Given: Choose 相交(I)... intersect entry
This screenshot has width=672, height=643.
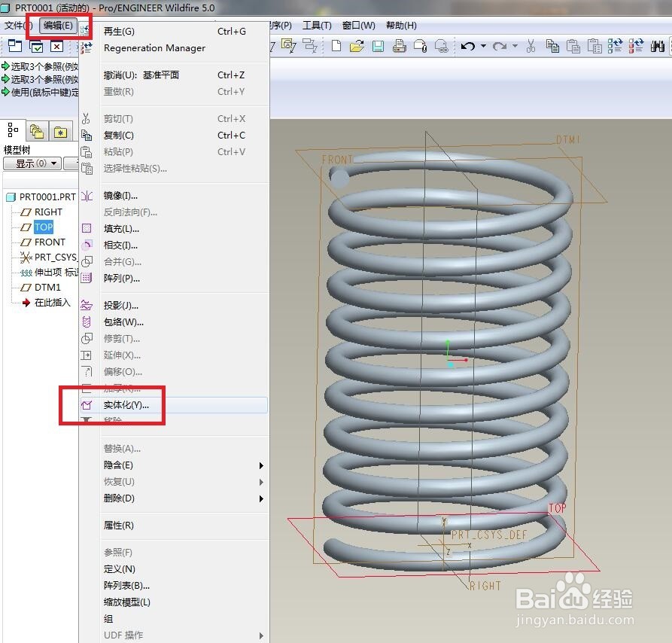Looking at the screenshot, I should coord(174,245).
